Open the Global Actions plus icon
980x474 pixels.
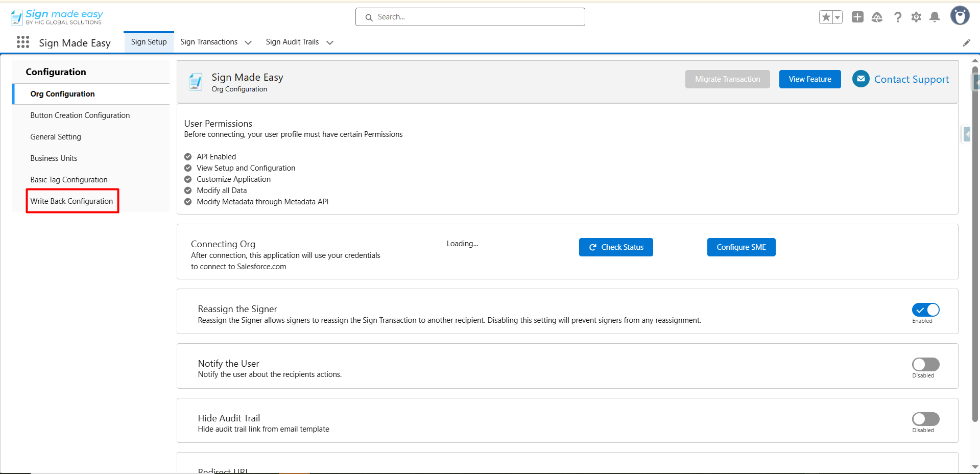[x=857, y=17]
